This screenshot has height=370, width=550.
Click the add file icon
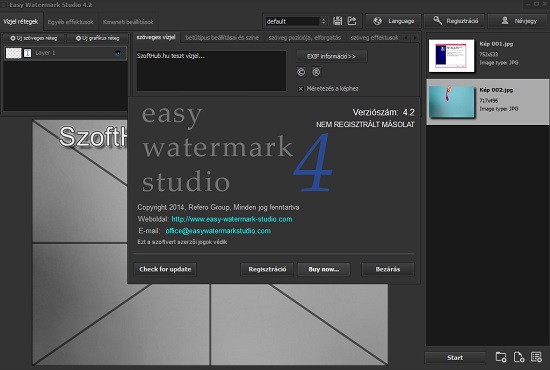519,357
